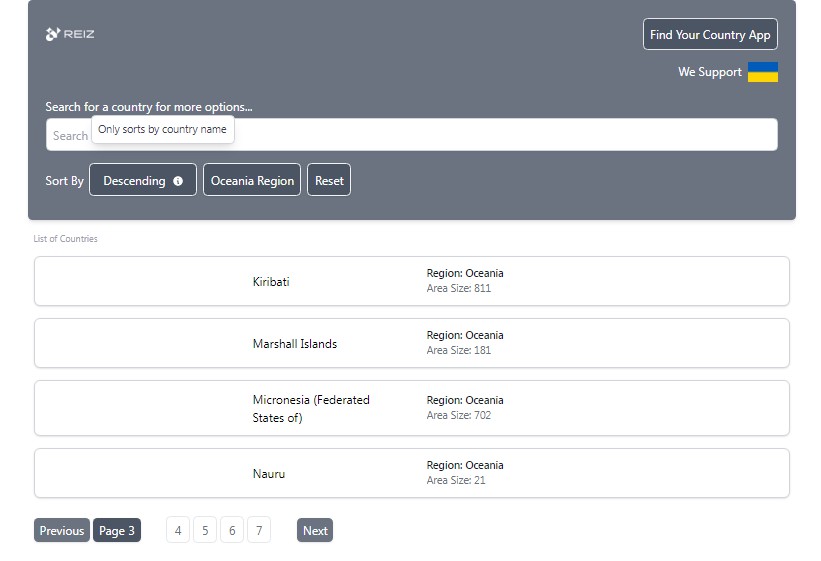Open the Find Your Country App
The width and height of the screenshot is (821, 561).
[710, 34]
